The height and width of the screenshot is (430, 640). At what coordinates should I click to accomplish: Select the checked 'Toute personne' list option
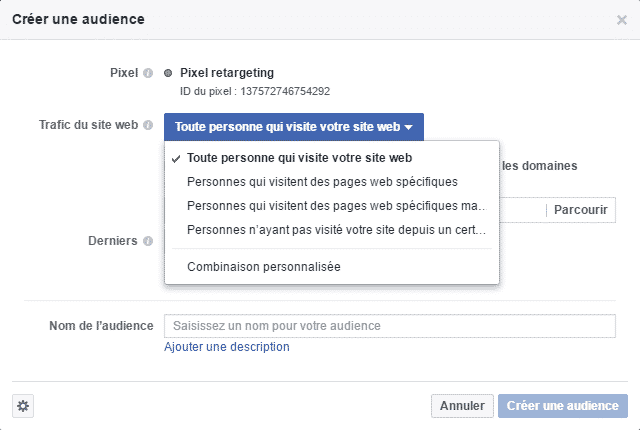pos(299,158)
